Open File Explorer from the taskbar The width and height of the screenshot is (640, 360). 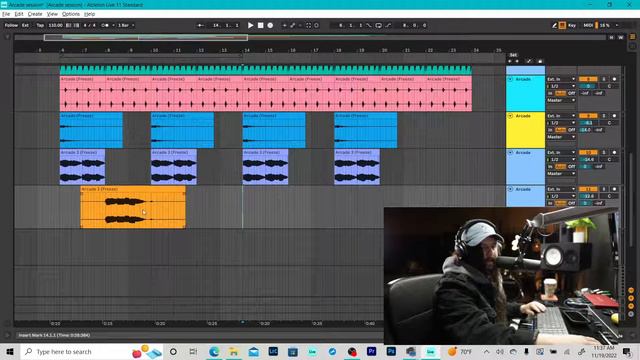pyautogui.click(x=233, y=352)
